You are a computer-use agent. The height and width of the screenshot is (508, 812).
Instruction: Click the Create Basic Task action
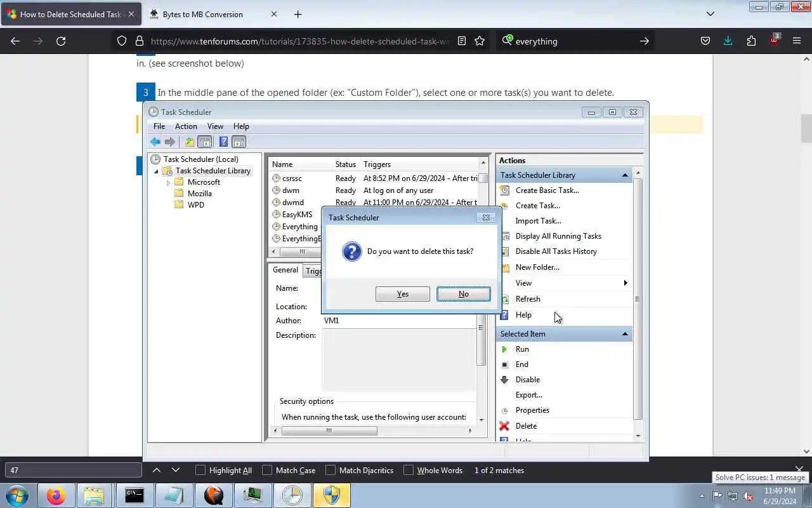[547, 190]
